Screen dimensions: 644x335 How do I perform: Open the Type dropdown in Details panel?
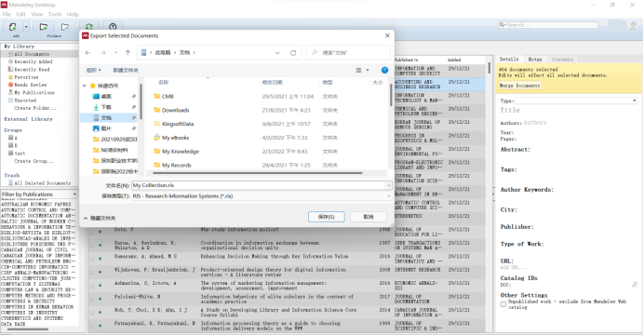coord(634,100)
